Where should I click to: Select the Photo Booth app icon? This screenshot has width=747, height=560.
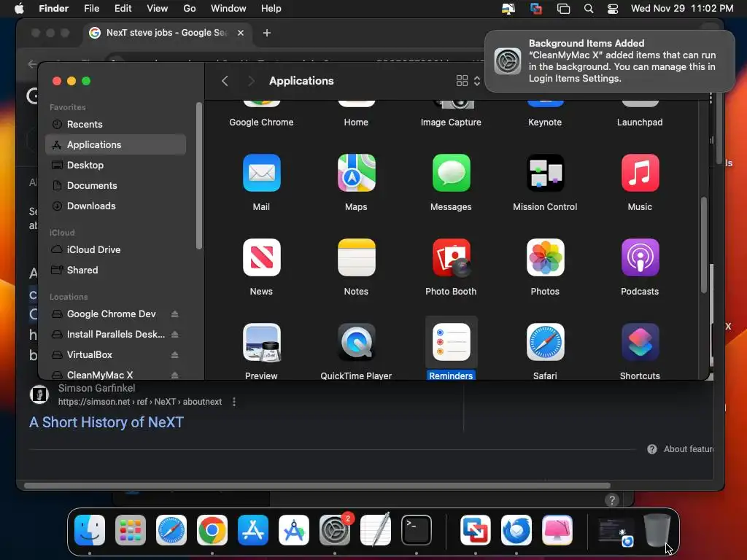[x=451, y=257]
